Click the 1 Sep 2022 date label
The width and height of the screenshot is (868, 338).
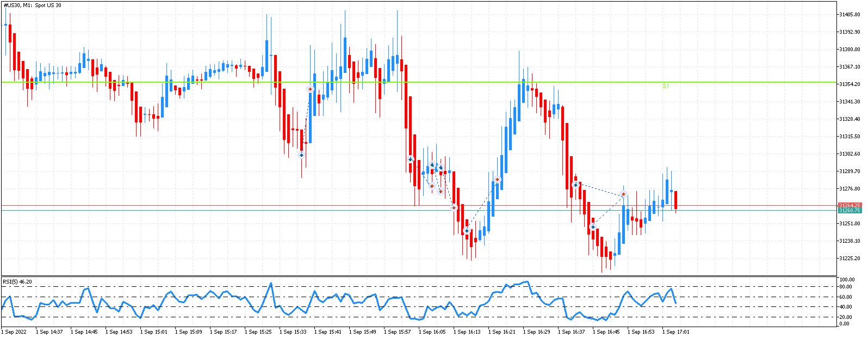(14, 332)
